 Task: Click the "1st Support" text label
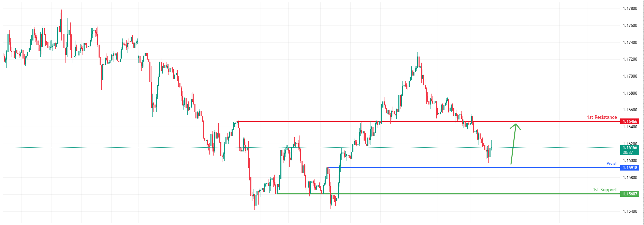(604, 190)
